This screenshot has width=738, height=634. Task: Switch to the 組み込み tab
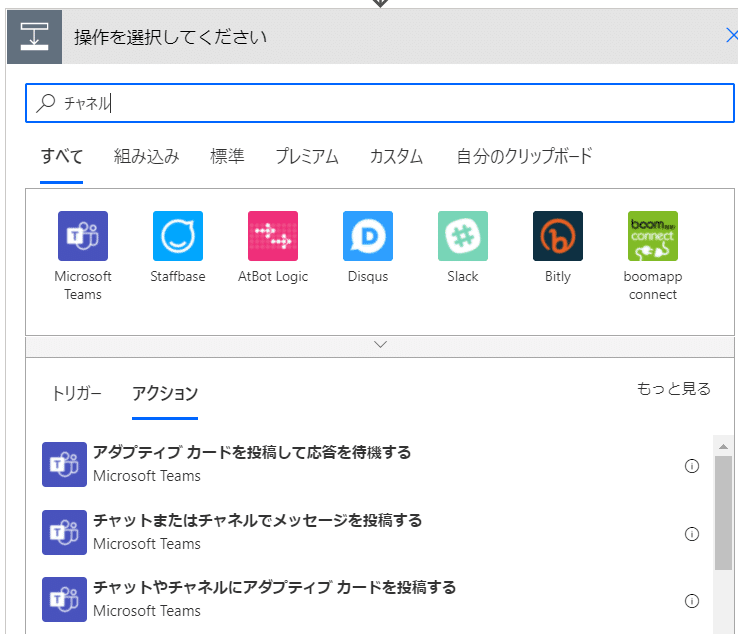coord(147,156)
